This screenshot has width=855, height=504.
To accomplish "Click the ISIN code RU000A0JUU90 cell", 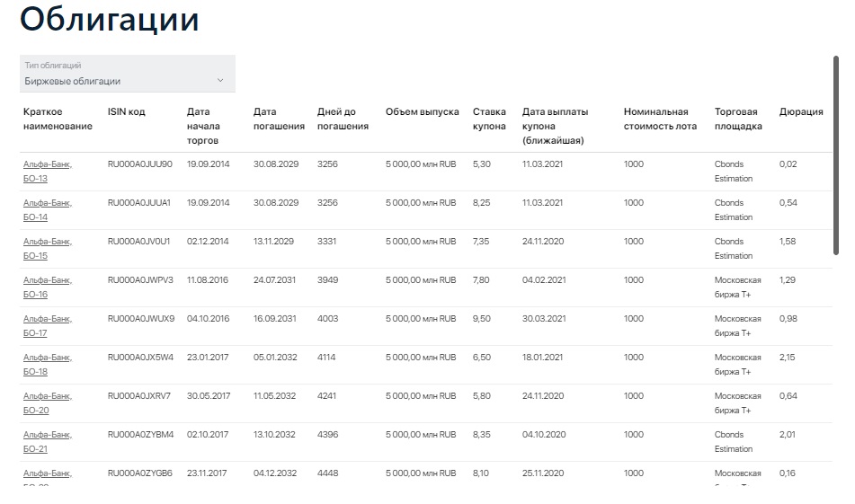I will (139, 164).
